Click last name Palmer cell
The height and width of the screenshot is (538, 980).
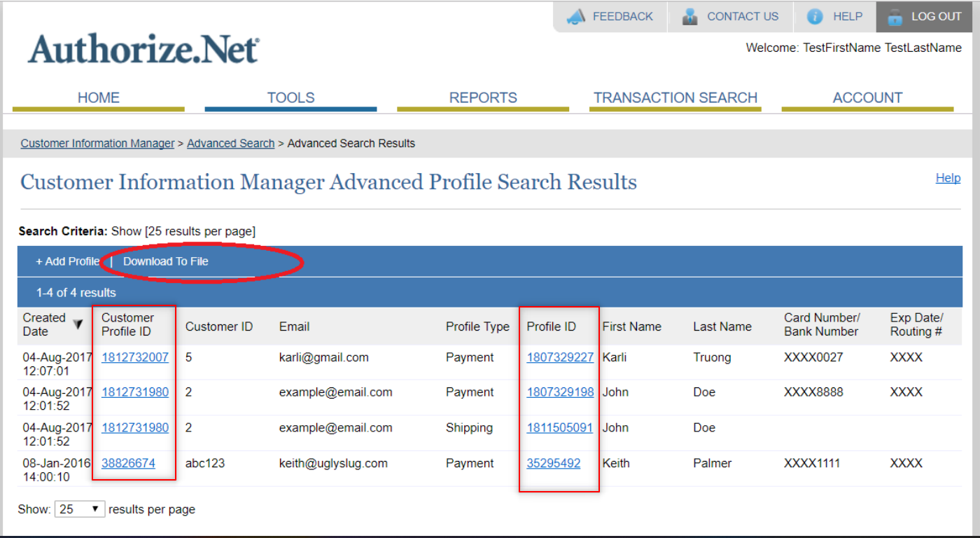[x=713, y=463]
